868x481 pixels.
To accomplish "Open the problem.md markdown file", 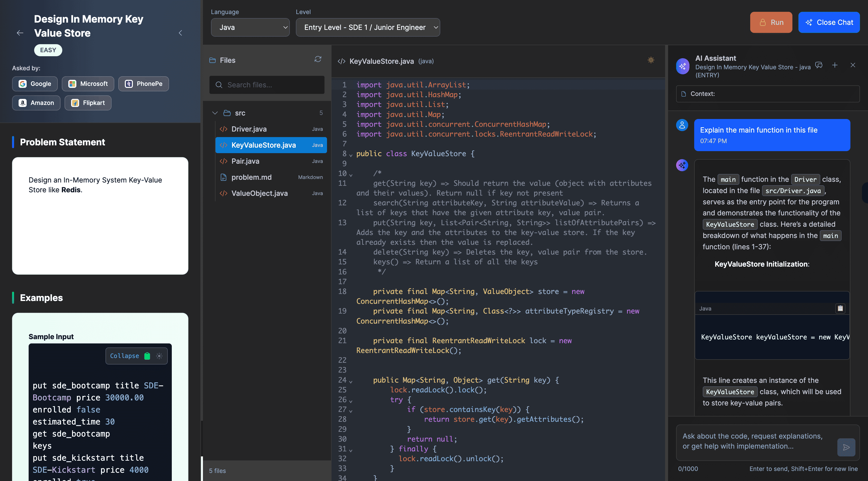I will coord(251,177).
